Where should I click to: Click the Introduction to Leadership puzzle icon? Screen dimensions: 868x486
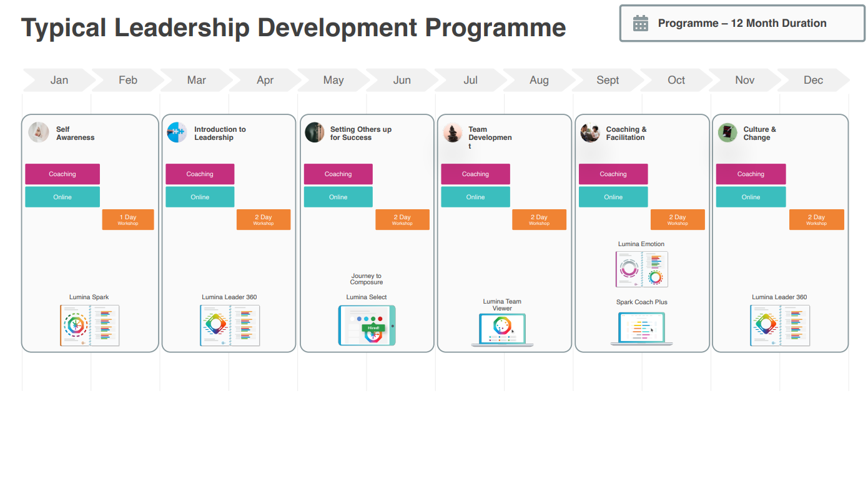pyautogui.click(x=177, y=132)
